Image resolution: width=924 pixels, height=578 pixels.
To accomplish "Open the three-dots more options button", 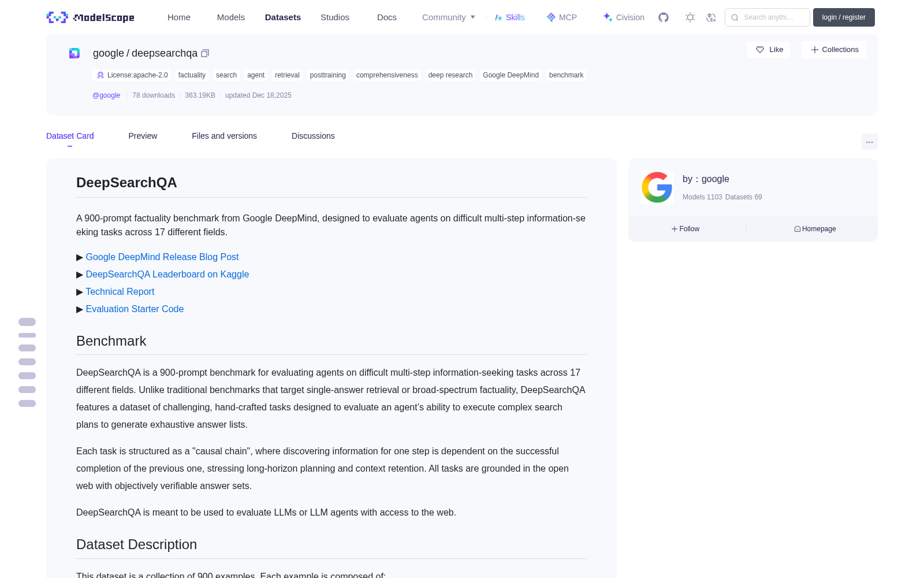I will coord(869,142).
